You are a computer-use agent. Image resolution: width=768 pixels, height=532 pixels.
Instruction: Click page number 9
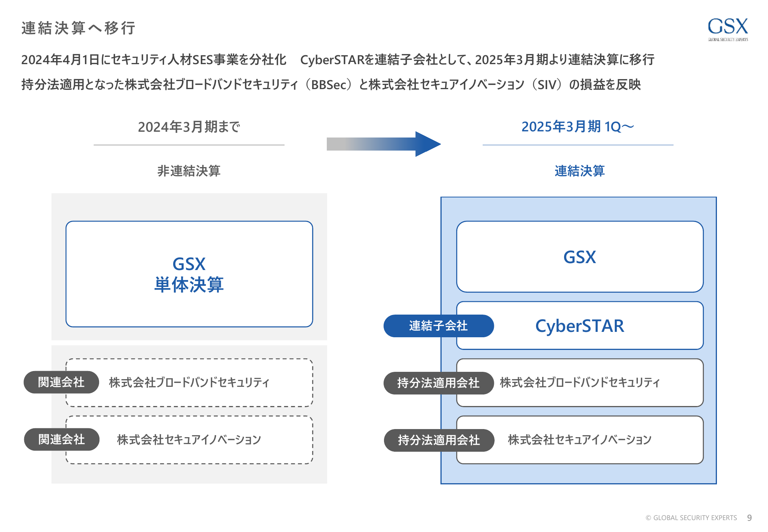(749, 518)
